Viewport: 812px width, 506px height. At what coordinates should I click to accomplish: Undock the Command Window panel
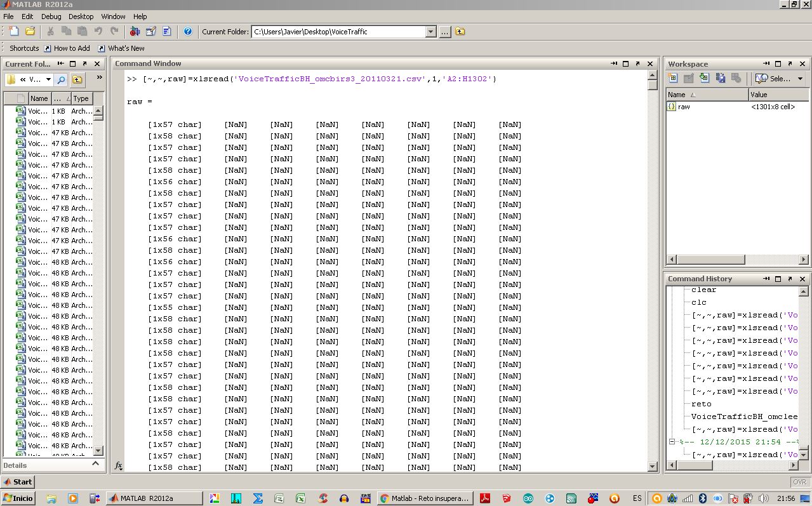click(x=638, y=63)
